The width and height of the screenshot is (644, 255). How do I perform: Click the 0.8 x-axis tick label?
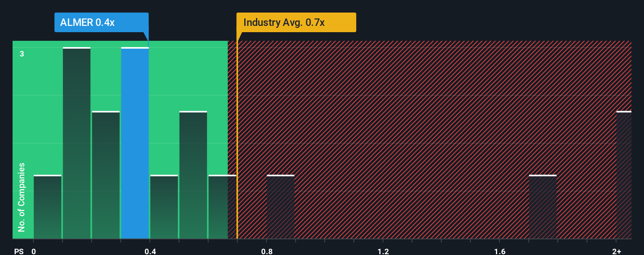tap(267, 251)
